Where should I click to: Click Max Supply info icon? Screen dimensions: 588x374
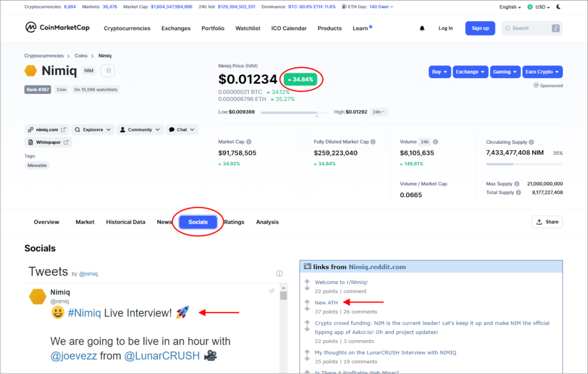517,184
